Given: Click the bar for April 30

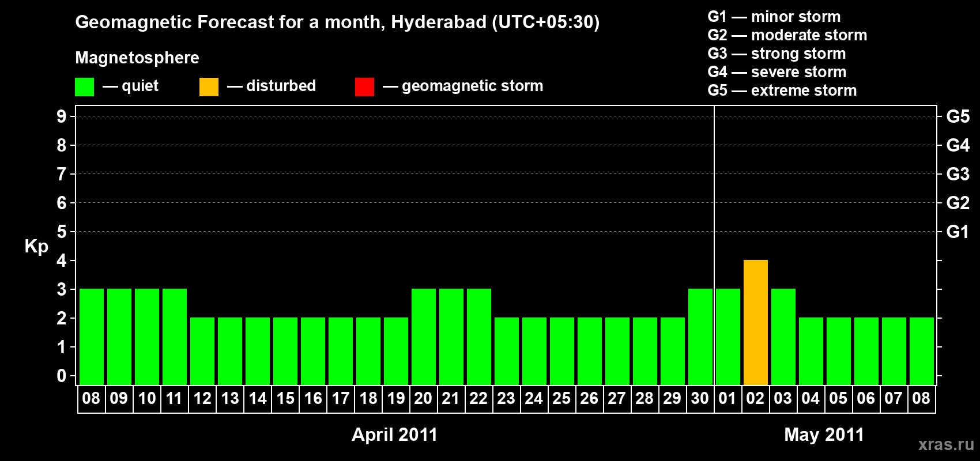Looking at the screenshot, I should (700, 337).
